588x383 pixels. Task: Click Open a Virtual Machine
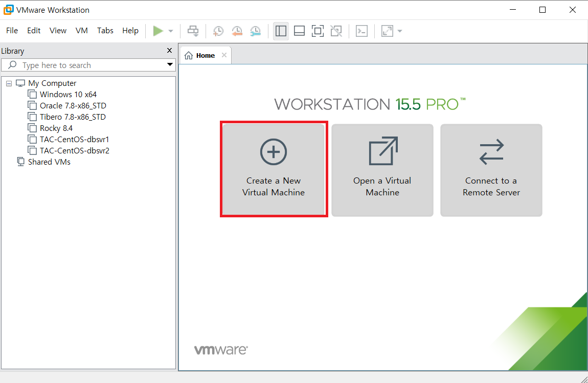tap(382, 170)
